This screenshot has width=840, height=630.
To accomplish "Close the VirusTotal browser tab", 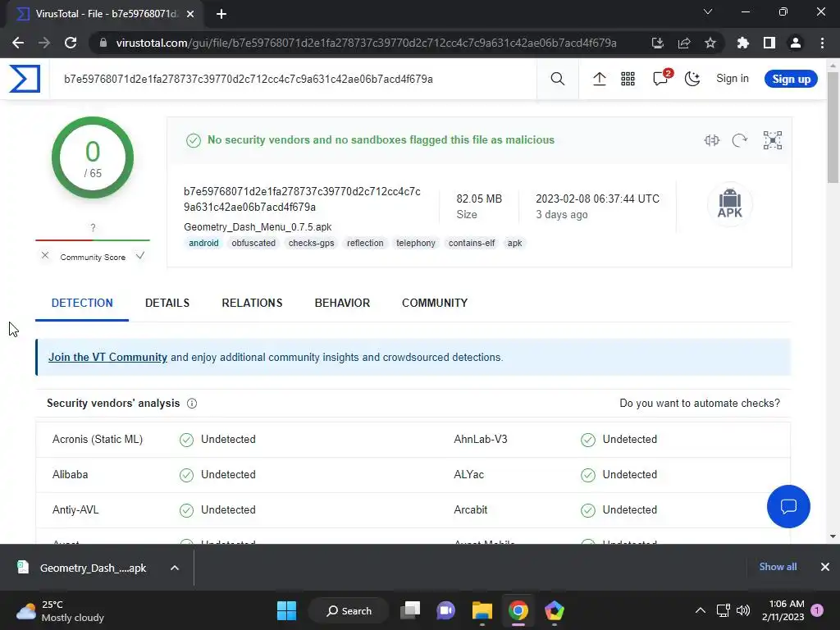I will pos(190,14).
